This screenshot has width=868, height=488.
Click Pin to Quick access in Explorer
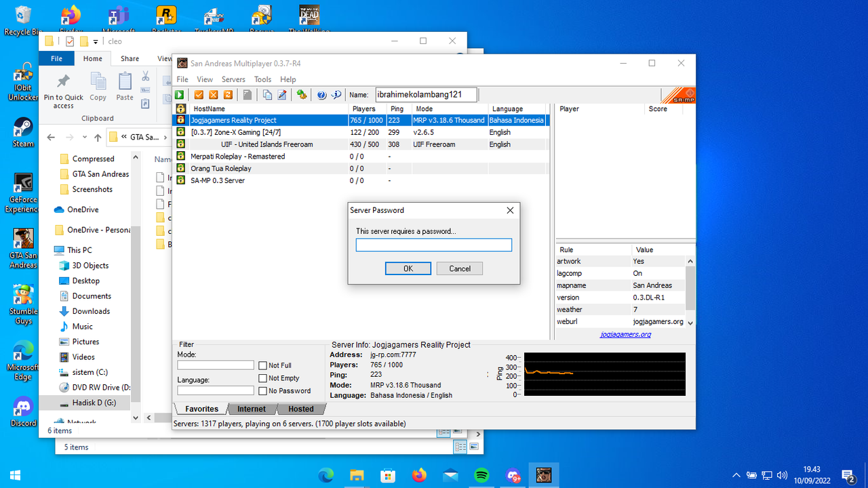[x=64, y=91]
